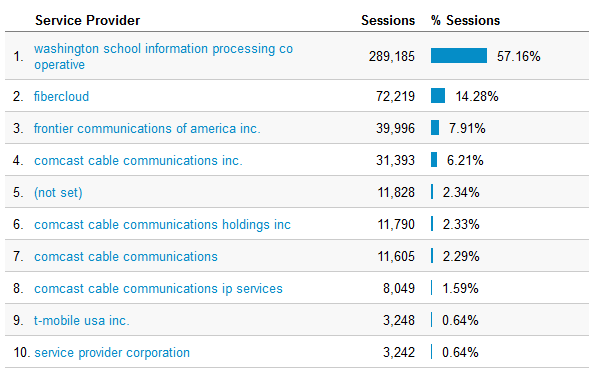The width and height of the screenshot is (596, 370).
Task: Click the 7.91% frontier sessions bar
Action: pyautogui.click(x=435, y=127)
